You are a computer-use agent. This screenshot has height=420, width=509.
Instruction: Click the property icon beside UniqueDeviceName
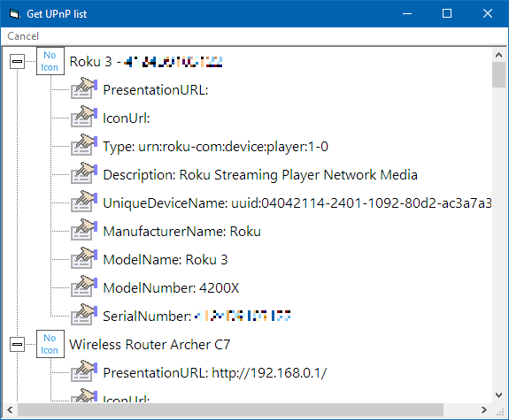84,202
